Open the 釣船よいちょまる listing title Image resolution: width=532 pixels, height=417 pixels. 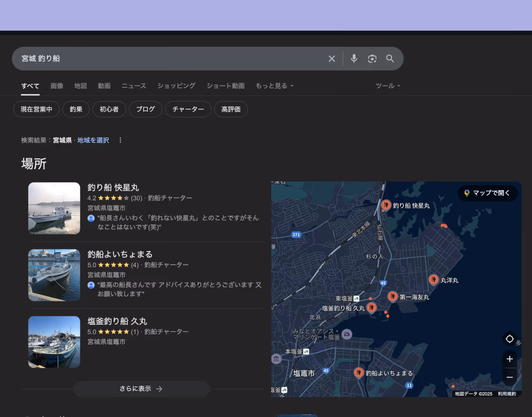click(x=120, y=254)
